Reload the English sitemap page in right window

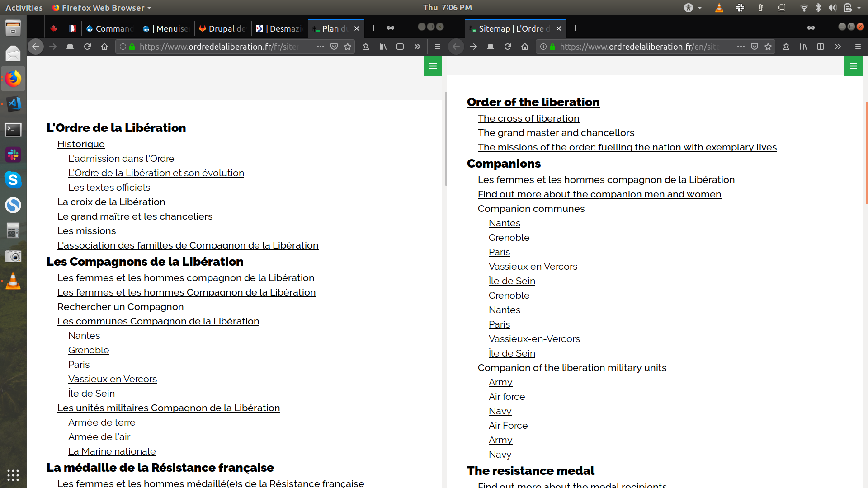point(508,47)
